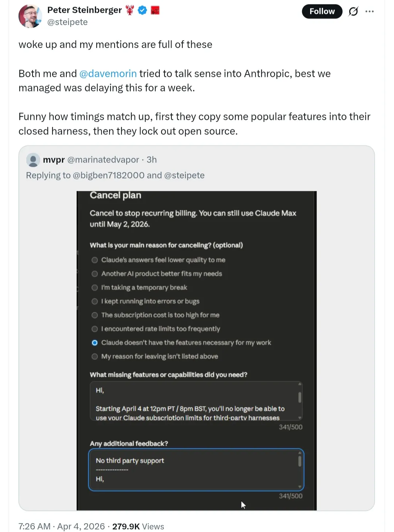Open the @steipete handle link
This screenshot has width=394, height=532.
click(x=67, y=22)
